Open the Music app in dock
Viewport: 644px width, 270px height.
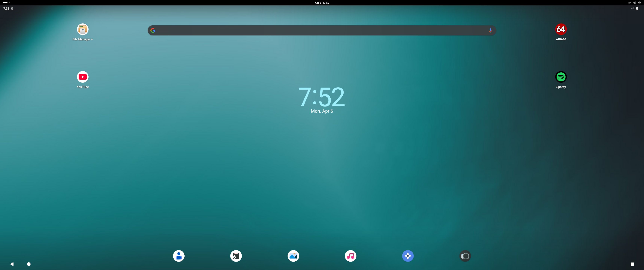[350, 256]
